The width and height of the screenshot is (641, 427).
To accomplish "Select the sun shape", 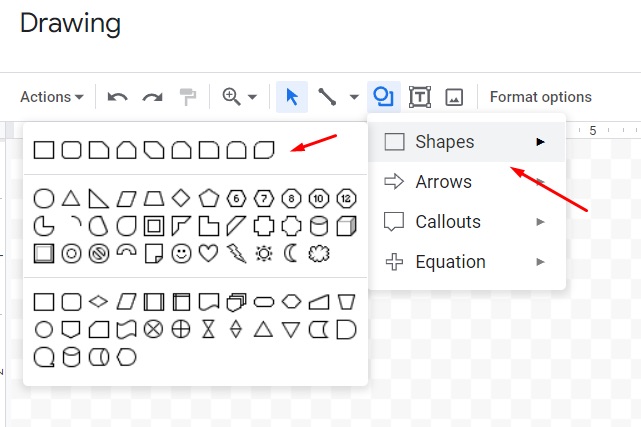I will point(263,253).
